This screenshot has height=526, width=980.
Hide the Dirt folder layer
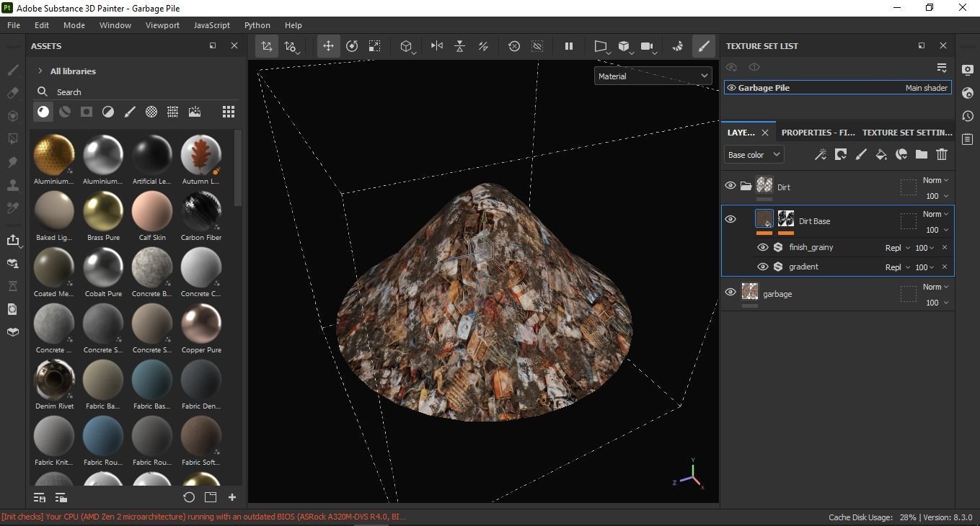pyautogui.click(x=730, y=186)
